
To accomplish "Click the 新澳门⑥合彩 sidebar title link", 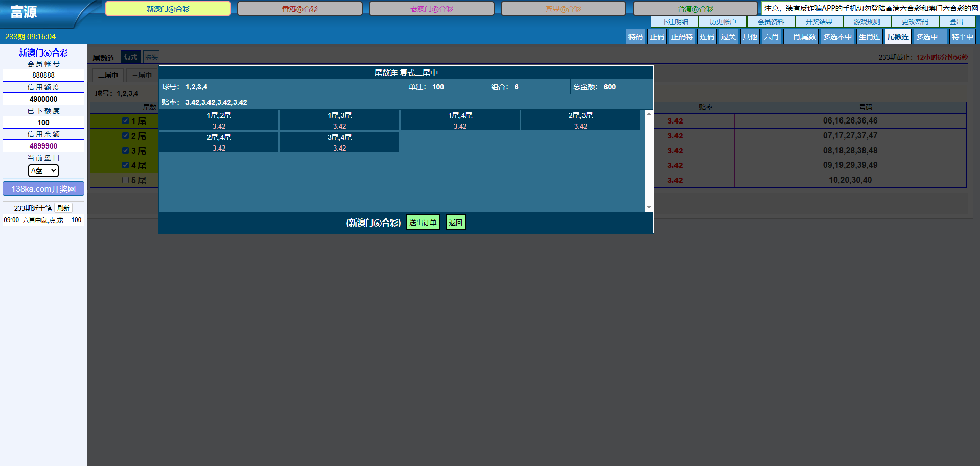I will pyautogui.click(x=43, y=53).
